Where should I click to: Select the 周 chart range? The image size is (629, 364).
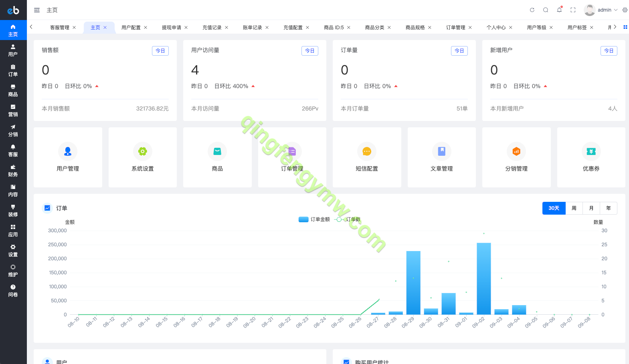pos(574,208)
